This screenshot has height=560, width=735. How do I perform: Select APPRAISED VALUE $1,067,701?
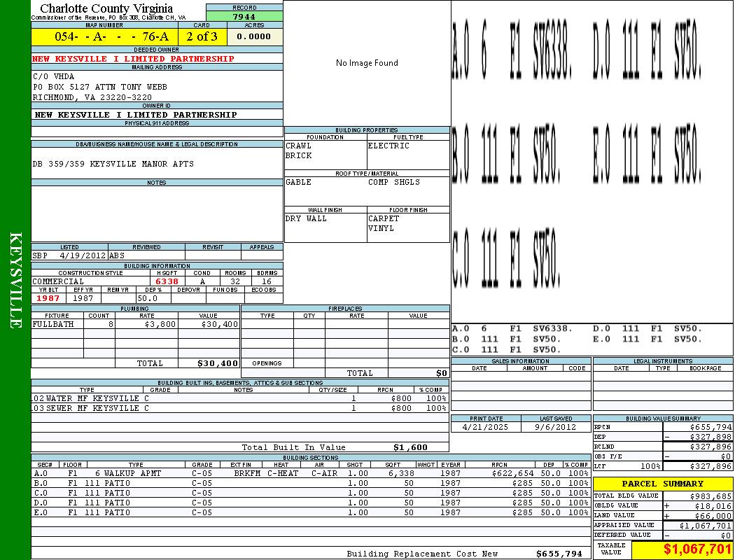[x=706, y=526]
